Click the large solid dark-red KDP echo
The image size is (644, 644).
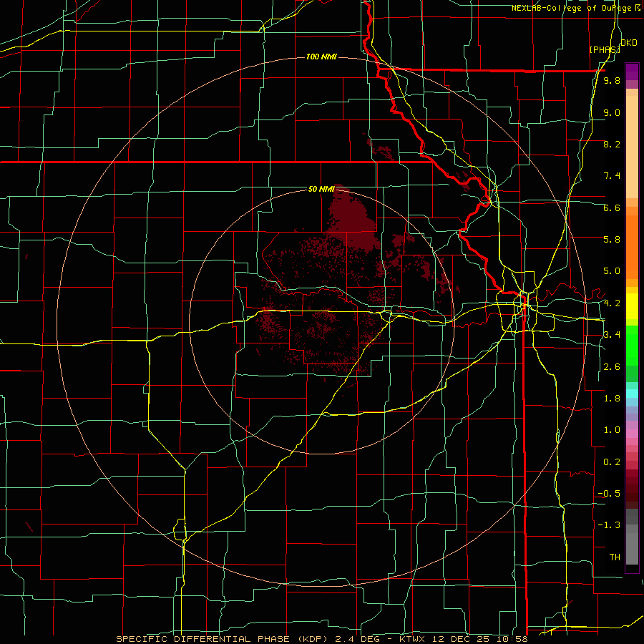point(353,220)
